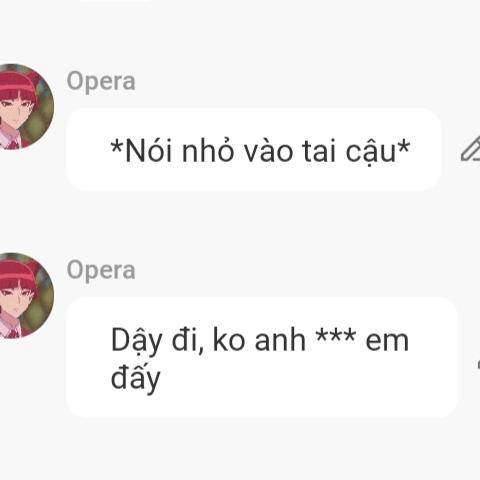
Task: Click the word 'anh' in the second message
Action: [x=280, y=340]
